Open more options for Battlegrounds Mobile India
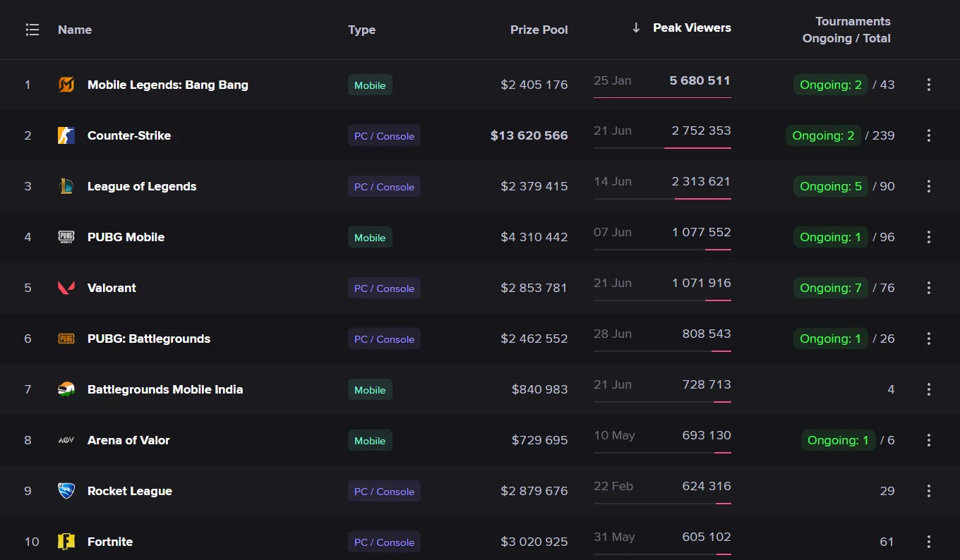Viewport: 960px width, 560px height. [x=929, y=389]
